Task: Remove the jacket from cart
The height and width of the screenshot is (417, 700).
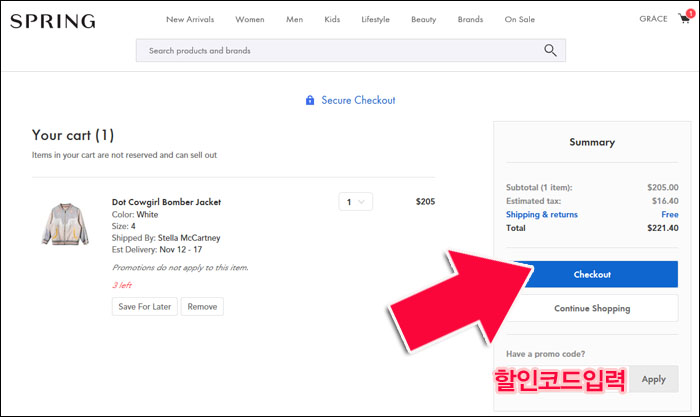Action: tap(202, 307)
